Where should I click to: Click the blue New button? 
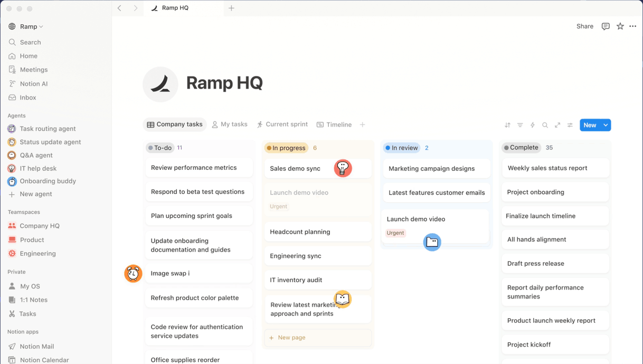pyautogui.click(x=590, y=125)
